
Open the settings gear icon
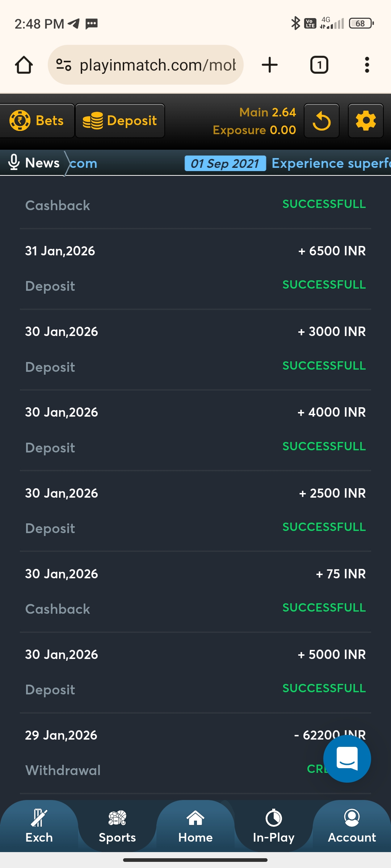coord(366,121)
